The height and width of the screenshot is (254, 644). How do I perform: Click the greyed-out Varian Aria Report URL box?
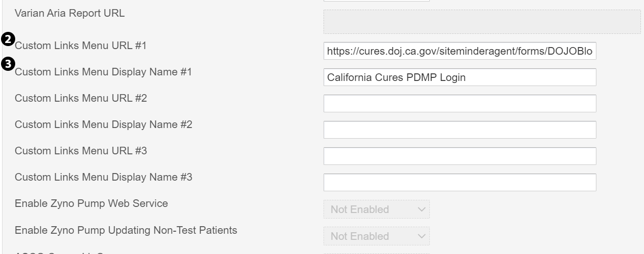click(481, 22)
